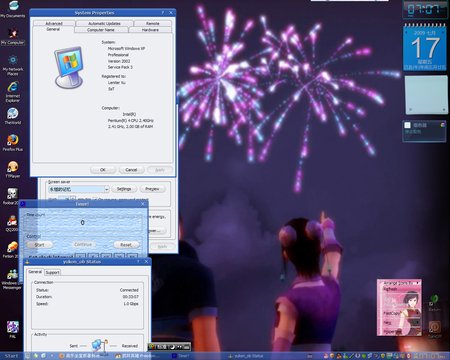Click the blank sticky note gadget
The width and height of the screenshot is (450, 360).
click(426, 95)
